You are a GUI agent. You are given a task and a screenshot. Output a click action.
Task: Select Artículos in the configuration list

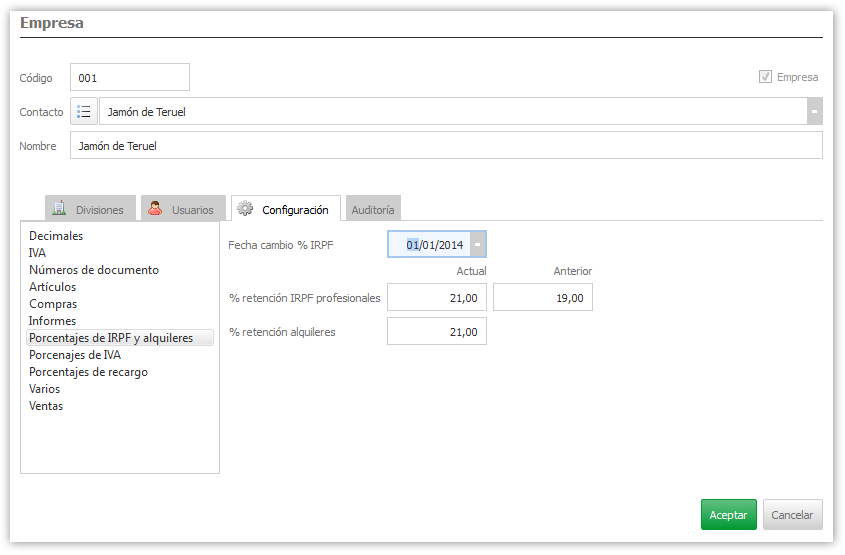point(52,287)
